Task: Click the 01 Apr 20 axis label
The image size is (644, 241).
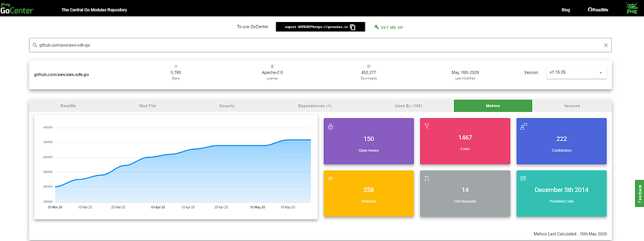Action: tap(158, 207)
